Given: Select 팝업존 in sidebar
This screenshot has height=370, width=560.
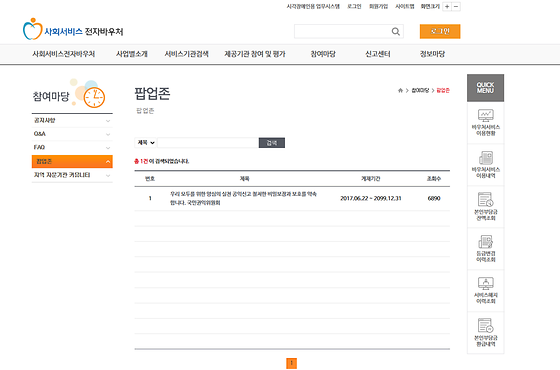Looking at the screenshot, I should coord(72,161).
